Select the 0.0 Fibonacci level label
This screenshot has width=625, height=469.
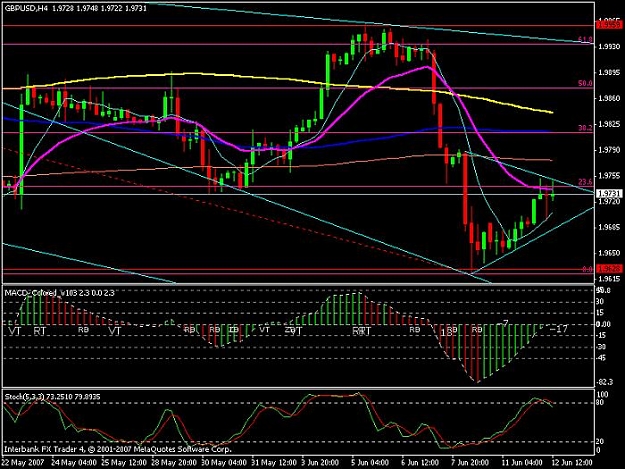(588, 269)
